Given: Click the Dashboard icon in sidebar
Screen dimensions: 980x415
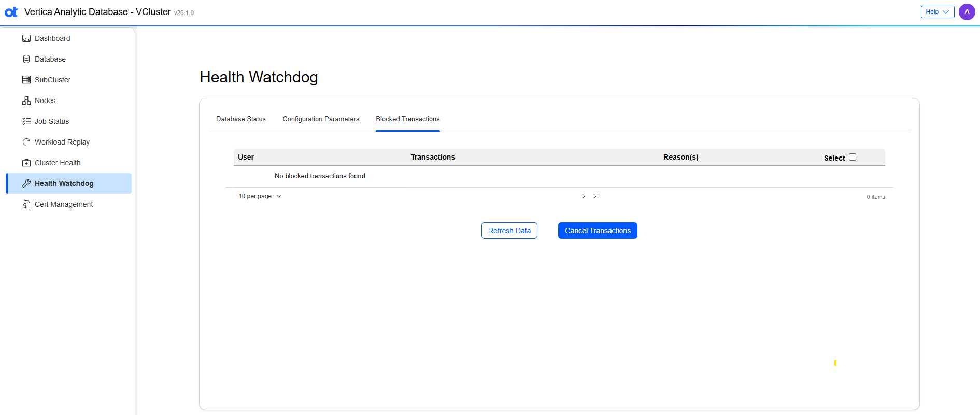Looking at the screenshot, I should 26,38.
